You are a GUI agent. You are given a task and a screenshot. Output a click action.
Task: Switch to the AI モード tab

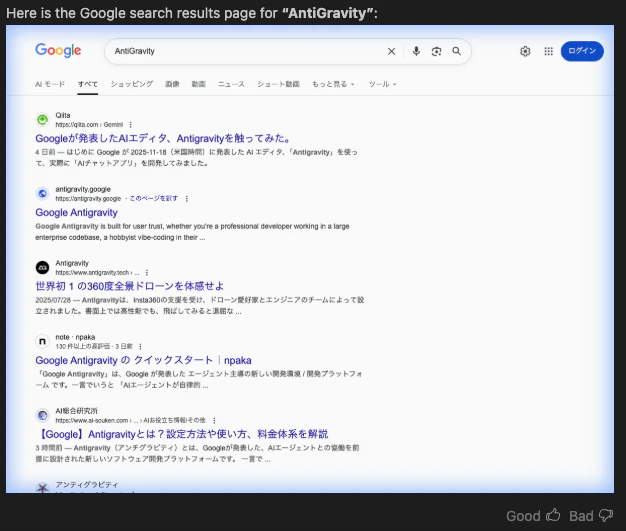tap(50, 84)
